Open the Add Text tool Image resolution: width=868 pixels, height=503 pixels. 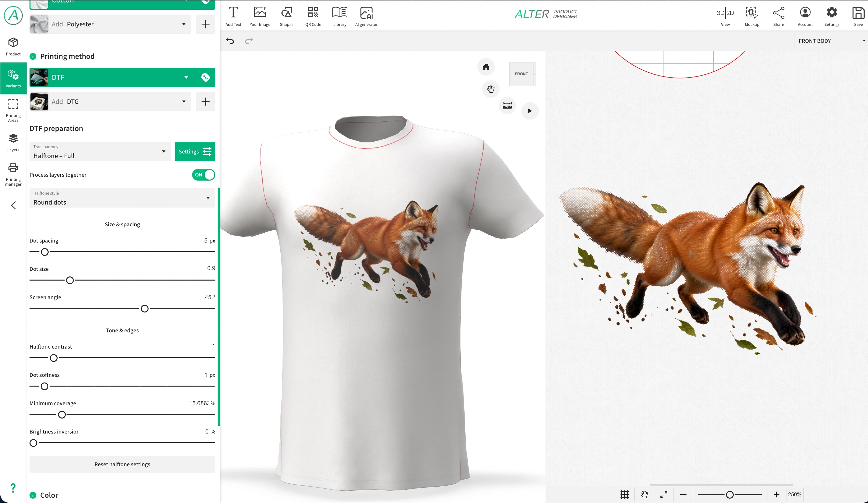pyautogui.click(x=233, y=16)
